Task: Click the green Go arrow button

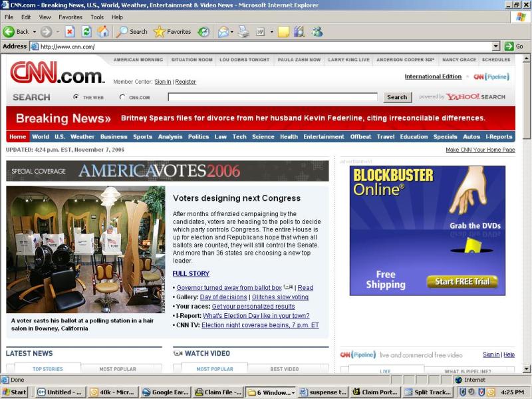Action: tap(509, 47)
